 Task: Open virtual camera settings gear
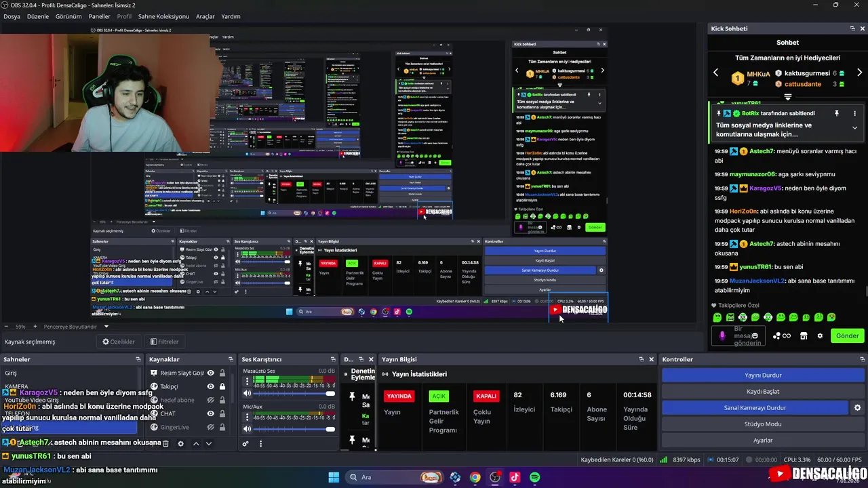(857, 407)
